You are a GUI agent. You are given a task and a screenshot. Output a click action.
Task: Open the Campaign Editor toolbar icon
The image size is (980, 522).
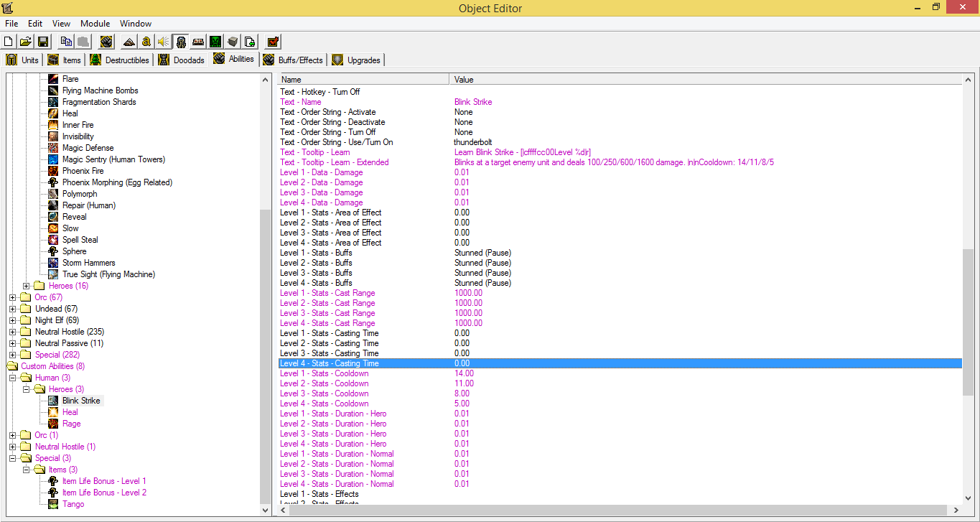[198, 42]
